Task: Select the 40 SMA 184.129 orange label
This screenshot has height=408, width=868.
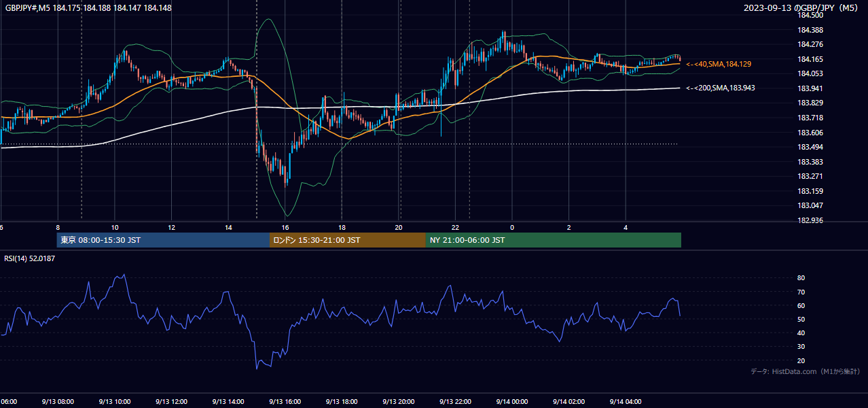Action: 719,64
